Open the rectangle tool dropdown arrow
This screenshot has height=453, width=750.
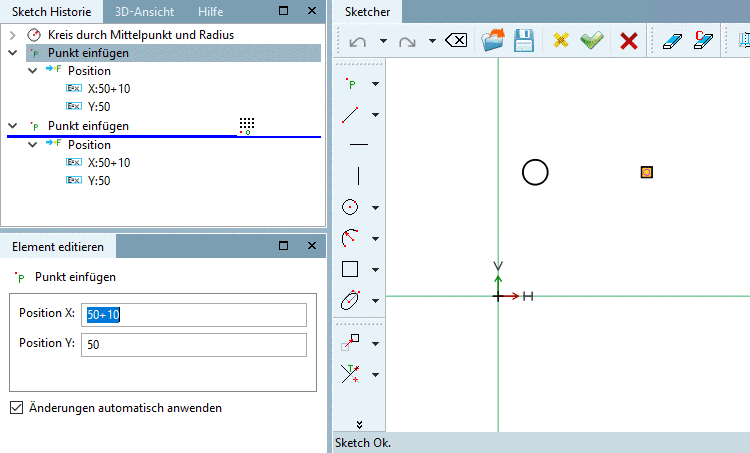375,269
